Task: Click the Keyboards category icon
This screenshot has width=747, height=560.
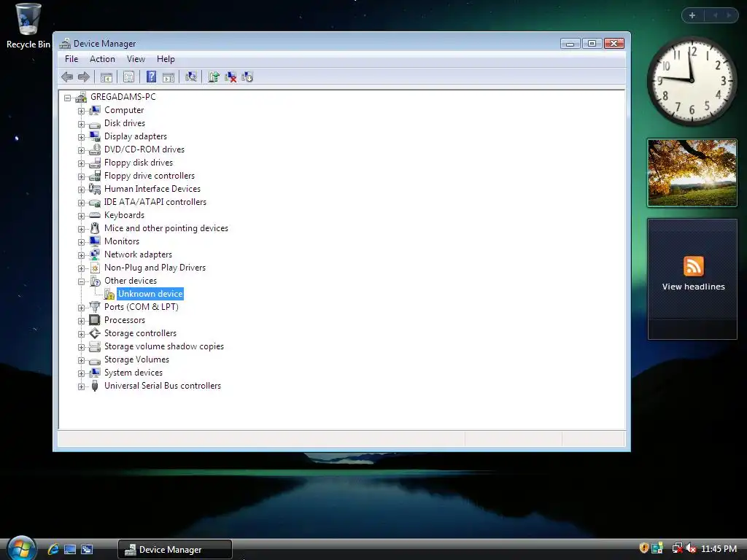Action: coord(95,215)
